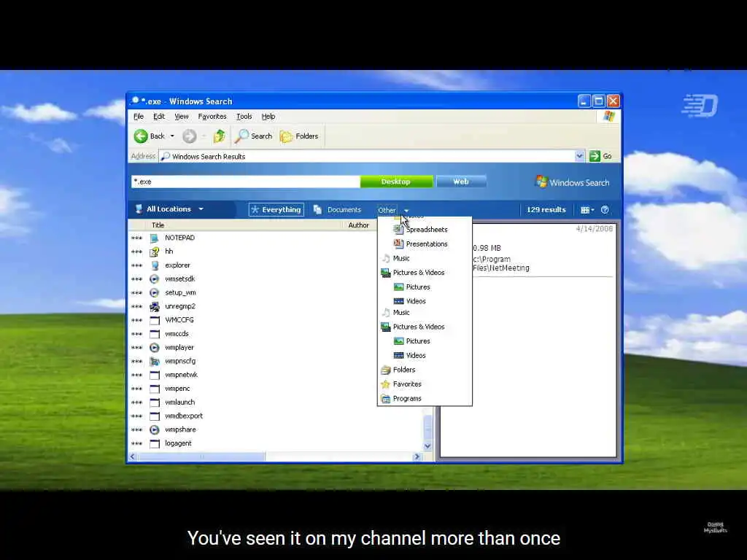The height and width of the screenshot is (560, 747).
Task: Click the Windows flag logo in menu bar
Action: [x=609, y=116]
